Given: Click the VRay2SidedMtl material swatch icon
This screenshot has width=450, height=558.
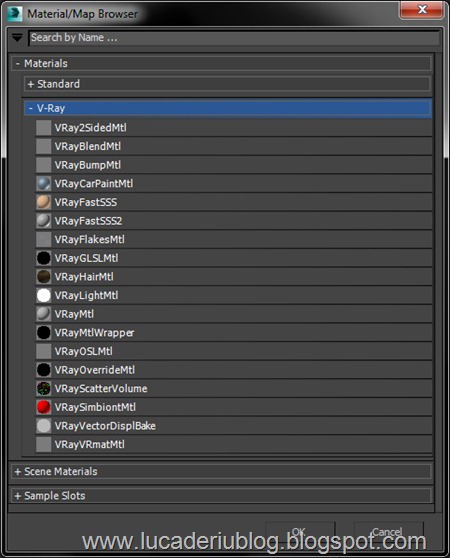Looking at the screenshot, I should click(44, 128).
